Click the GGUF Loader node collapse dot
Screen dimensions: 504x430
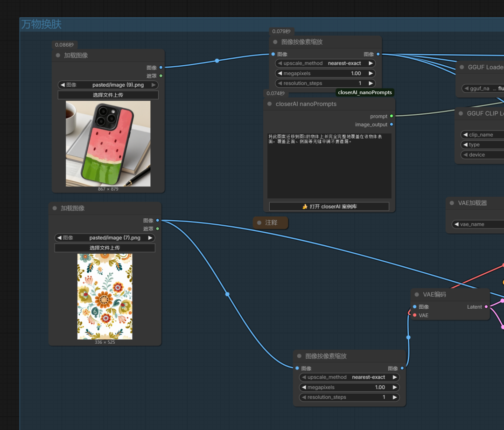click(462, 67)
